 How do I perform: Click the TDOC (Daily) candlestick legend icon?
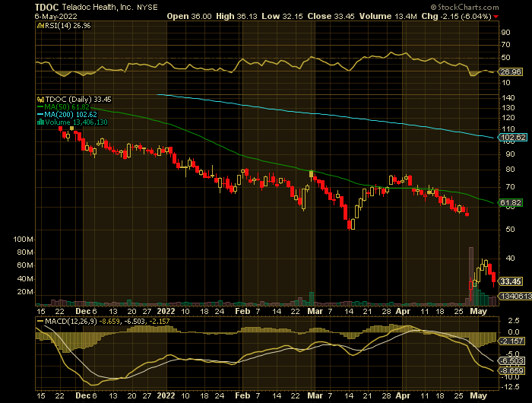pos(41,99)
